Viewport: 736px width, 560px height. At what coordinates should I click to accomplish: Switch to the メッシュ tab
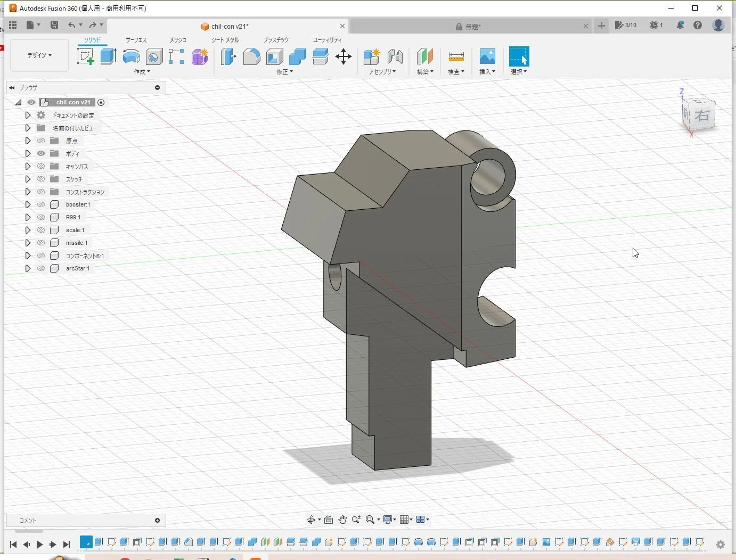[178, 40]
